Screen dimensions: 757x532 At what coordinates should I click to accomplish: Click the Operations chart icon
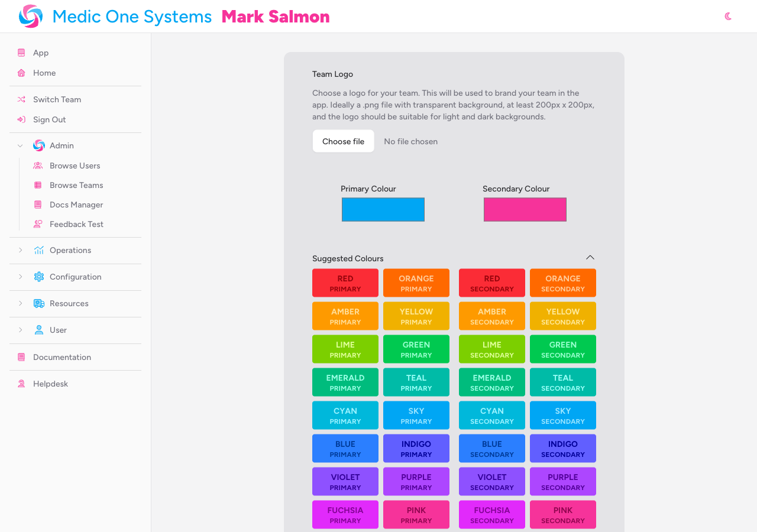click(38, 250)
